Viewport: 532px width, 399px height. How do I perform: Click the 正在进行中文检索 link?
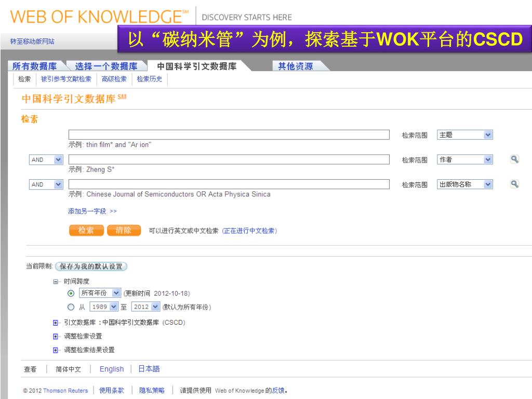click(x=250, y=231)
